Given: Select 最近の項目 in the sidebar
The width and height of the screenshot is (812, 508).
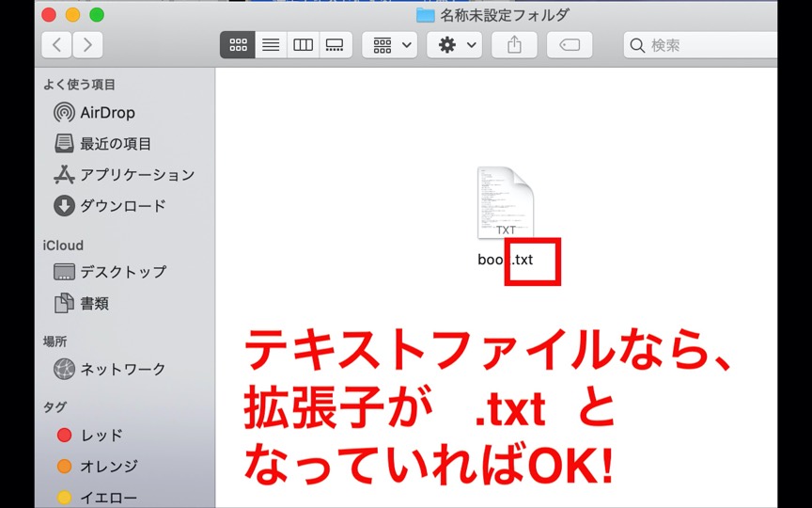Looking at the screenshot, I should pos(115,144).
